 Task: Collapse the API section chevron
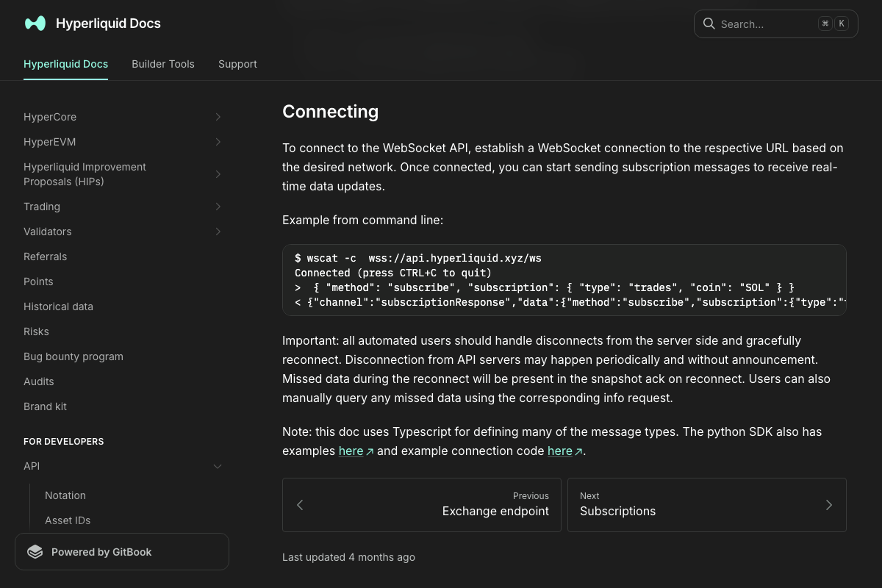[x=218, y=466]
